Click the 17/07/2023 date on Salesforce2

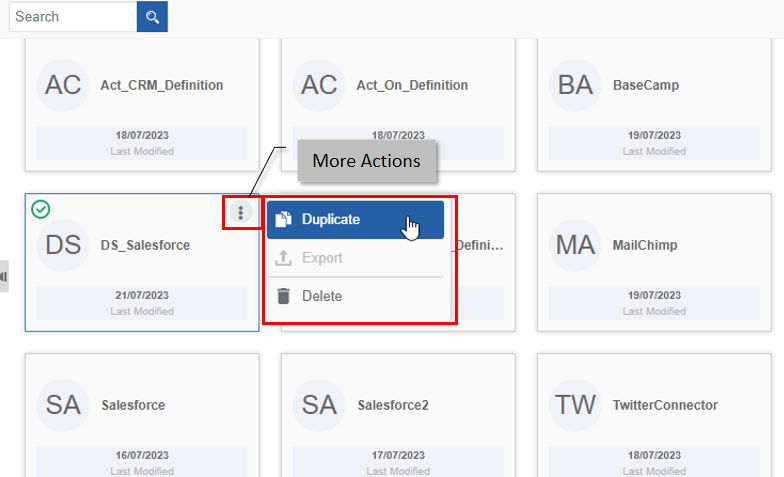click(398, 456)
